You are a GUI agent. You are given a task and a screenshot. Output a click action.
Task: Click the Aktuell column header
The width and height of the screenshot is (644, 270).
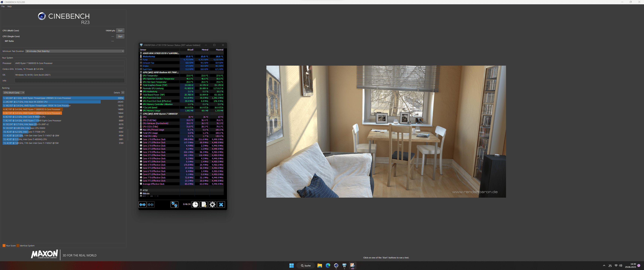coord(187,49)
